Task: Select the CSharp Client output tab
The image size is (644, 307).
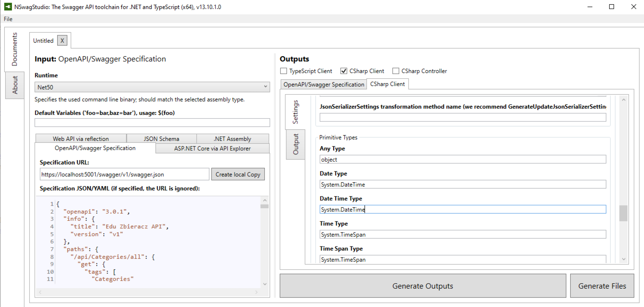Action: tap(387, 84)
